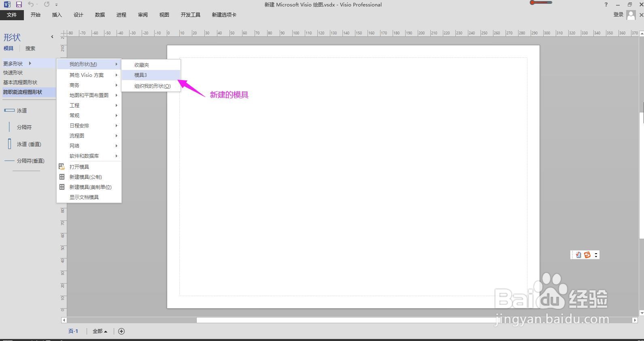Select the 搜索 tab in Shapes panel
The width and height of the screenshot is (644, 341).
(30, 48)
